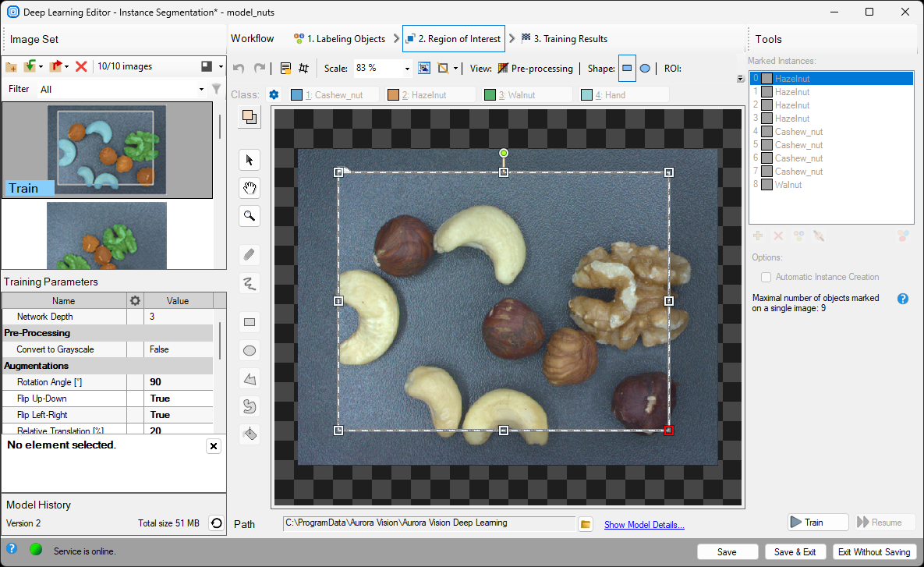Choose the ellipse ROI shape
The height and width of the screenshot is (567, 924).
(645, 69)
